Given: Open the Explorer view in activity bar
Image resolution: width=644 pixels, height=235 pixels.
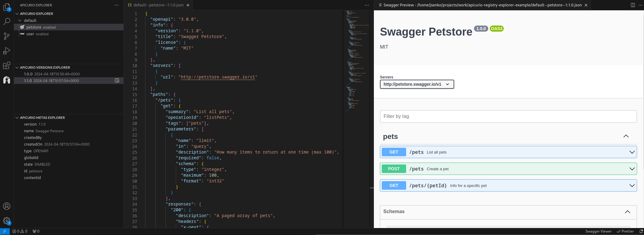Looking at the screenshot, I should [x=7, y=7].
